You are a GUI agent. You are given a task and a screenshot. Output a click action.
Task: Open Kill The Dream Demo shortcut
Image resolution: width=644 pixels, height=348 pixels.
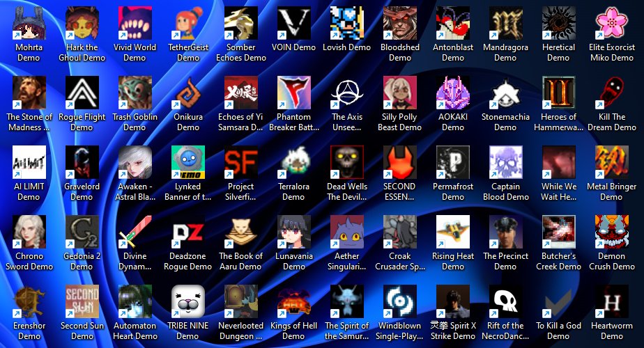612,93
